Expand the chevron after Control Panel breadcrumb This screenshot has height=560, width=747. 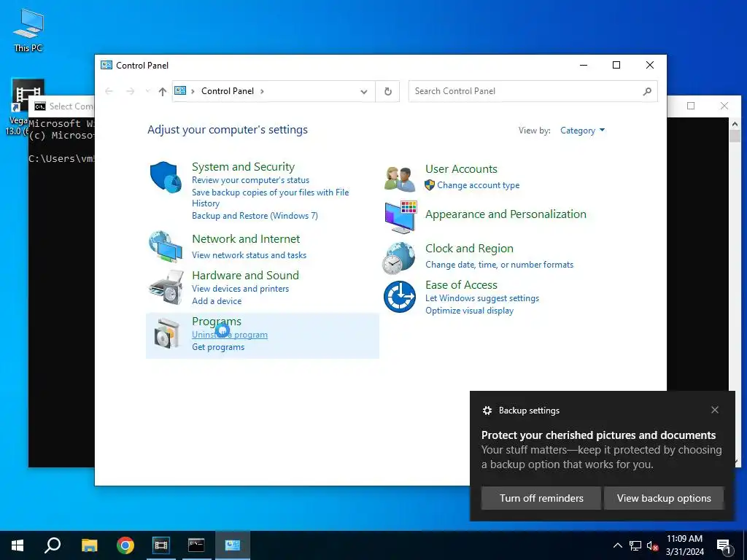(x=262, y=91)
